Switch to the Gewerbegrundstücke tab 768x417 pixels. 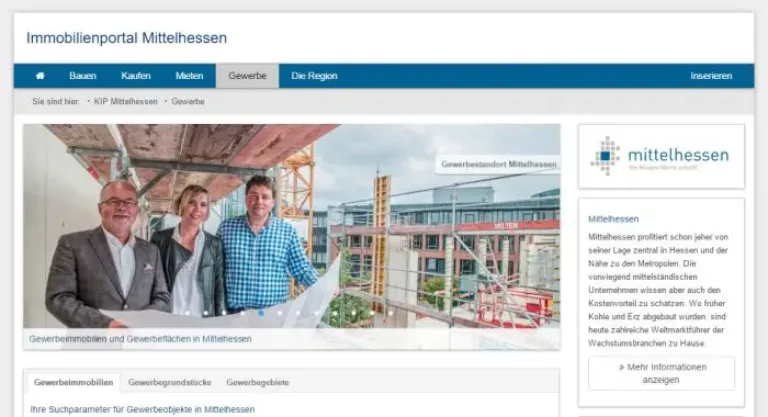(169, 382)
